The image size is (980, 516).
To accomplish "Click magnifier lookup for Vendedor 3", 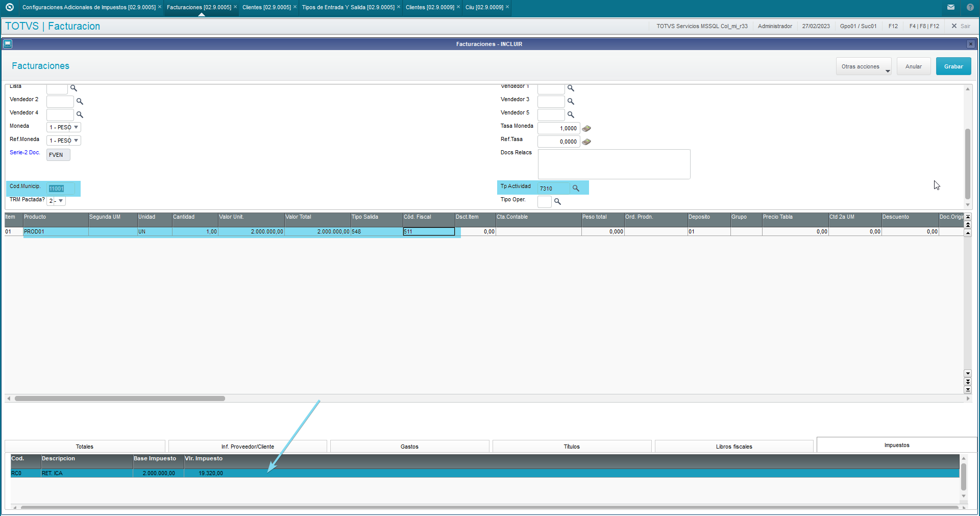I will pos(571,101).
